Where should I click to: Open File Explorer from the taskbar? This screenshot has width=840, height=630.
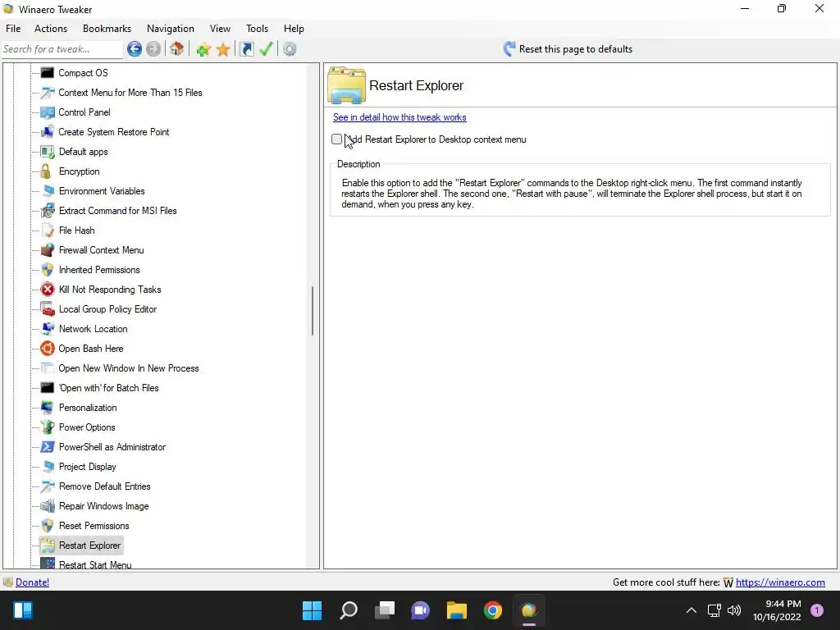(x=457, y=610)
